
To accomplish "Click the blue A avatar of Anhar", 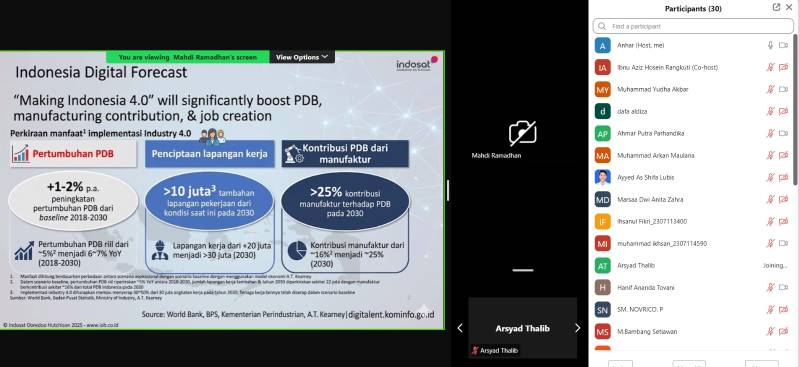I will coord(603,45).
